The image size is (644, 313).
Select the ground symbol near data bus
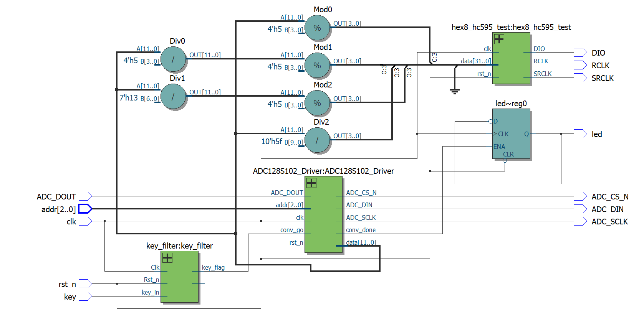point(455,91)
